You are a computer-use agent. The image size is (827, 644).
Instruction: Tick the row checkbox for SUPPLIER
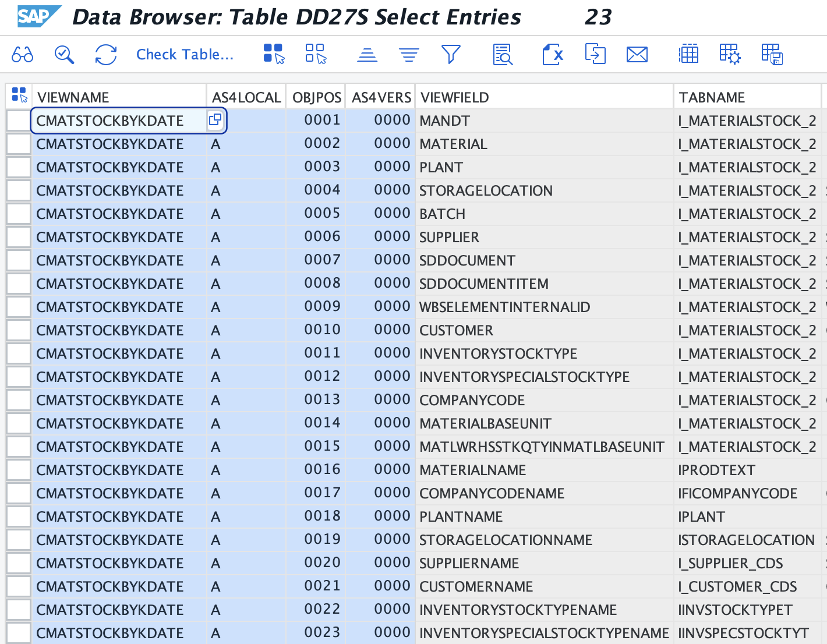pos(19,237)
